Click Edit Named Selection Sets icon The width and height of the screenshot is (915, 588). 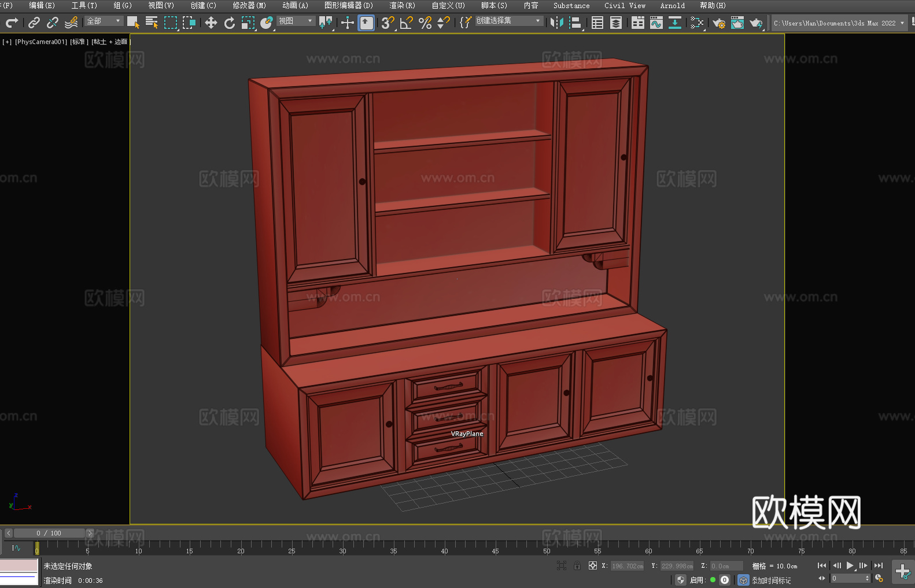[465, 23]
